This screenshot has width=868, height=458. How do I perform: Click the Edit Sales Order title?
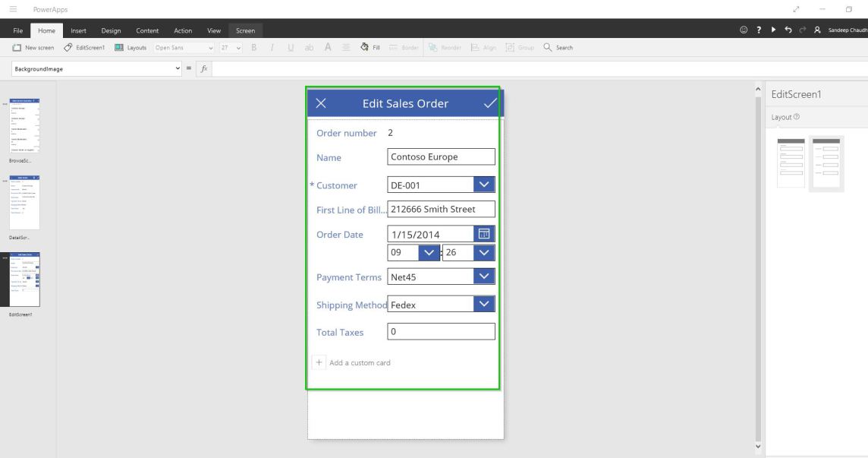point(405,103)
